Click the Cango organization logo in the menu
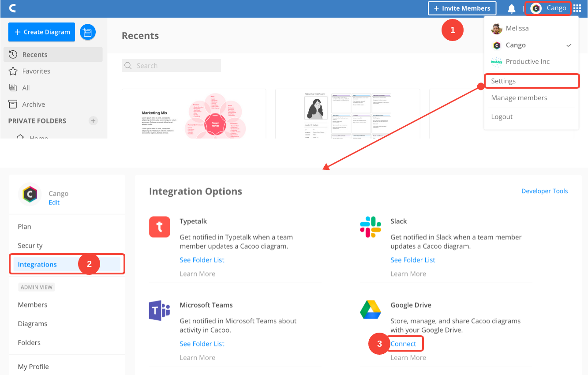588x375 pixels. pos(497,45)
